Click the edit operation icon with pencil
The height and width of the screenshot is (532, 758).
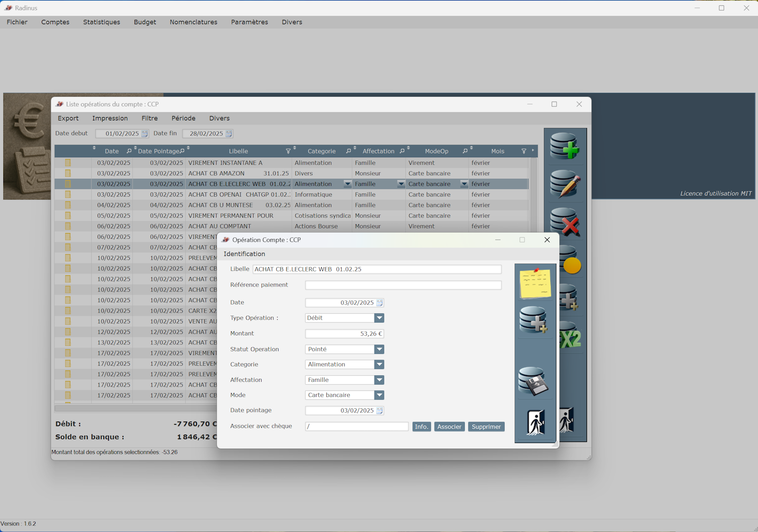pos(565,184)
